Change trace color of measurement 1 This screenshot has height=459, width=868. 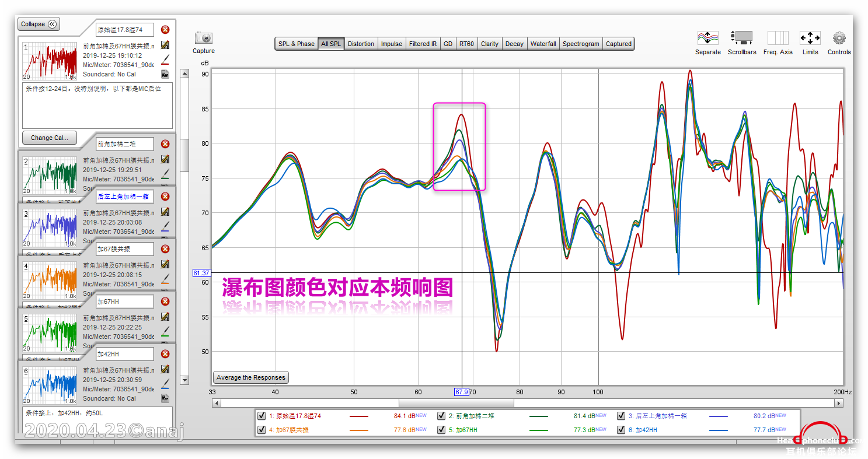tap(165, 59)
